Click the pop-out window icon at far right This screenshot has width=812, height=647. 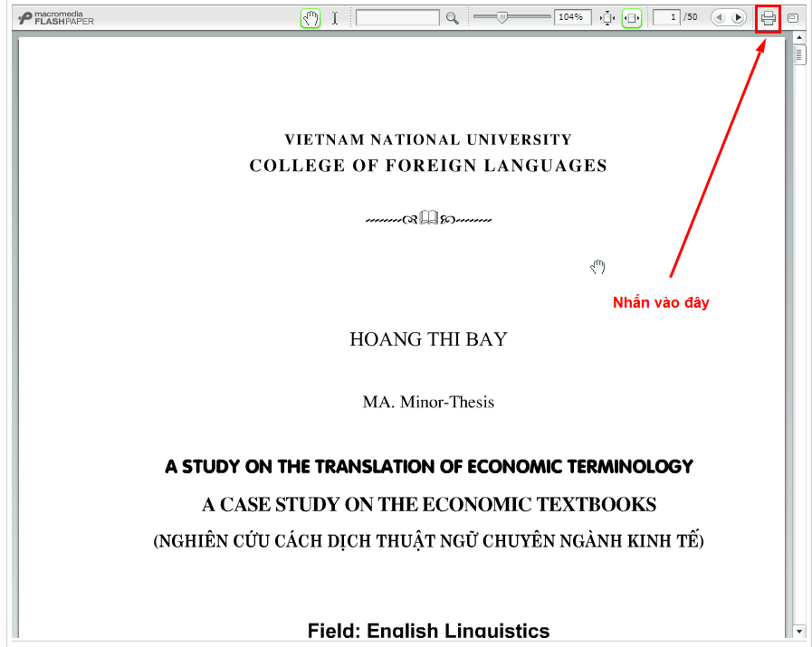[x=793, y=16]
